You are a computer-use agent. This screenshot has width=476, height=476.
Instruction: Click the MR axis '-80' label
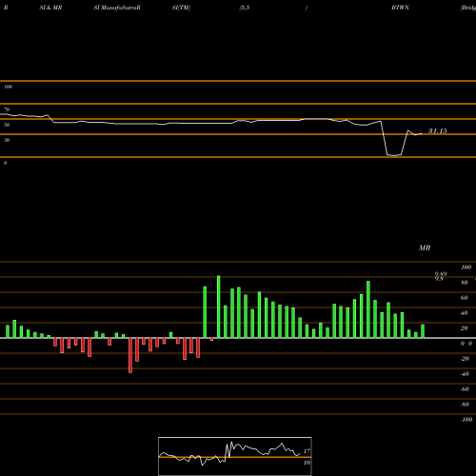point(465,405)
